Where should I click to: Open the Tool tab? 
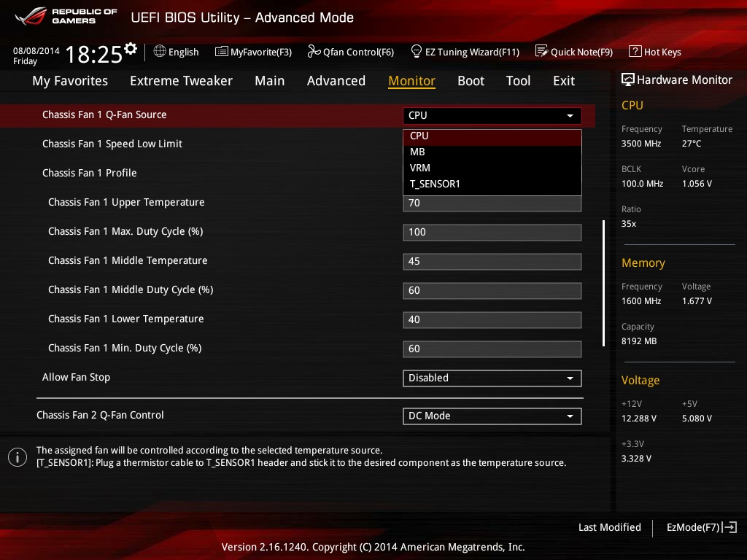coord(519,81)
